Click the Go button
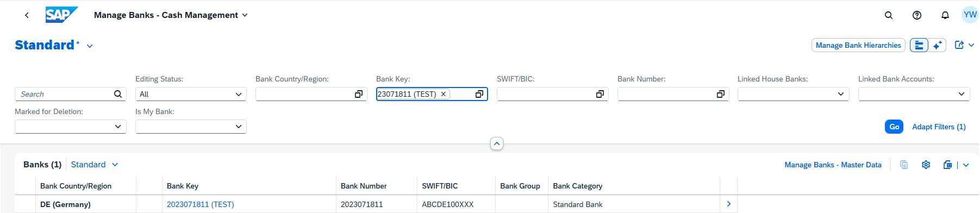Screen dimensions: 980x213 tap(894, 127)
